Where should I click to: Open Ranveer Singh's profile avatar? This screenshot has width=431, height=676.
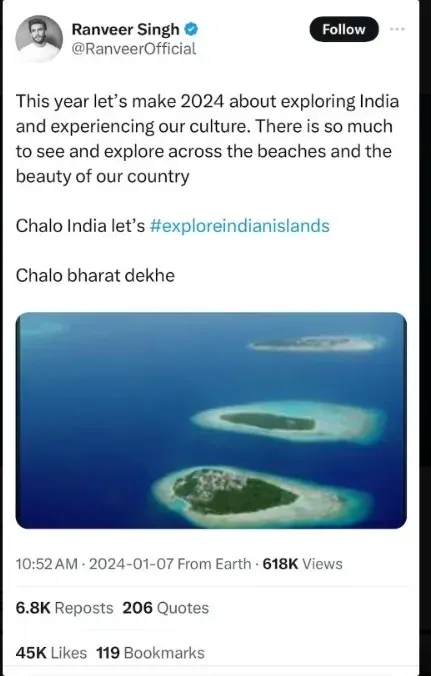click(x=39, y=39)
